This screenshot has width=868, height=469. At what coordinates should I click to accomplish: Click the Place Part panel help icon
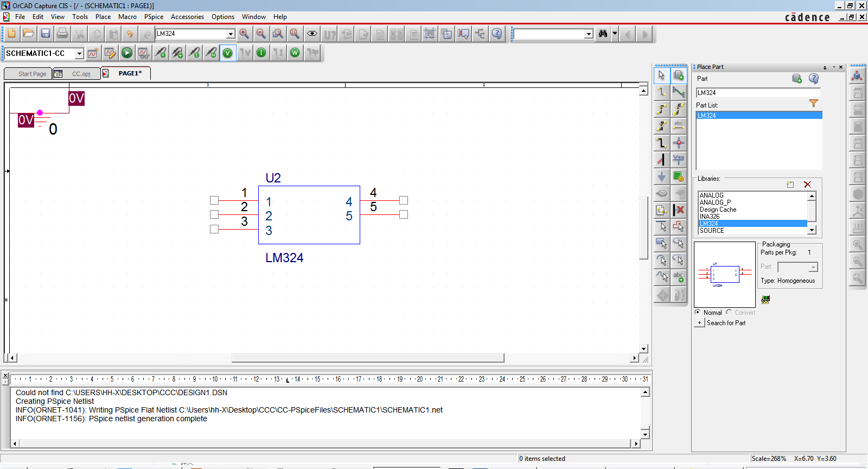click(814, 79)
